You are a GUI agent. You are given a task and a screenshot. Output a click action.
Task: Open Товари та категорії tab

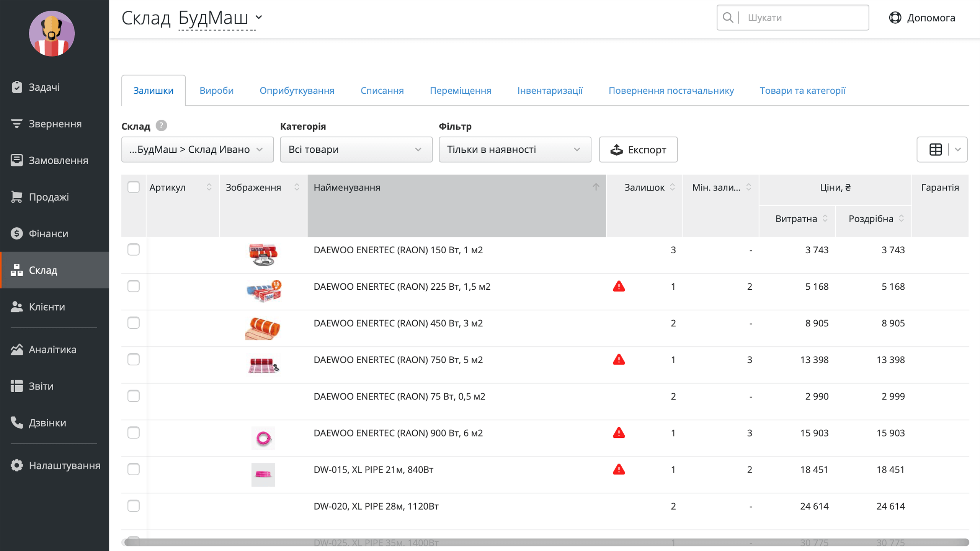coord(802,91)
